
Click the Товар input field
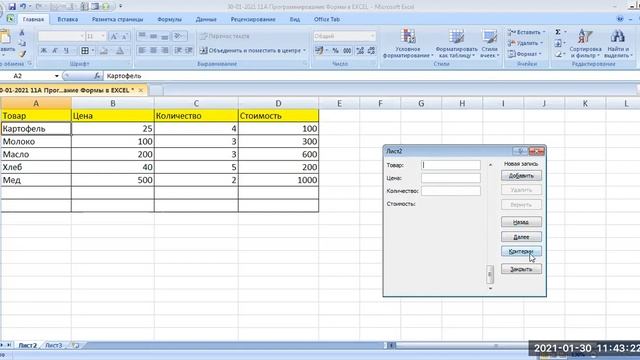[451, 165]
